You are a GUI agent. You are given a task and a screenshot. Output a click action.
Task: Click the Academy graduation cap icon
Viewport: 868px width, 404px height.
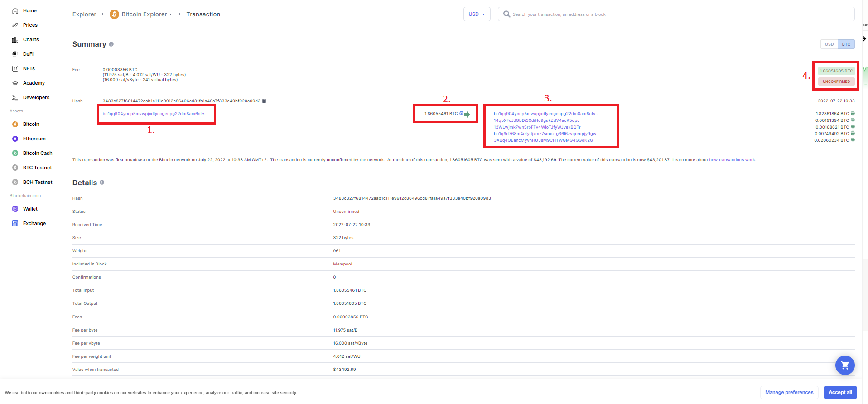(x=15, y=83)
